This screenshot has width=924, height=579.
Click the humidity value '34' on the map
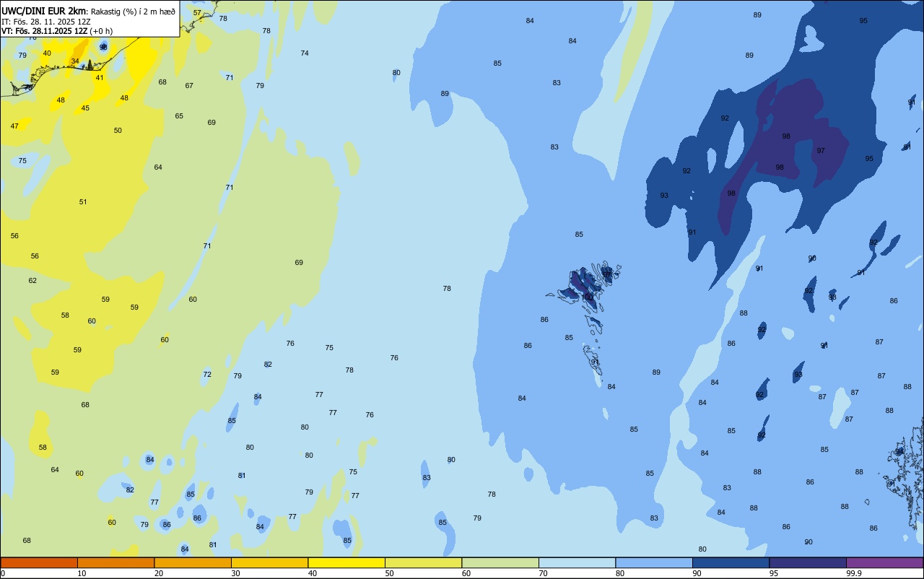pos(75,61)
